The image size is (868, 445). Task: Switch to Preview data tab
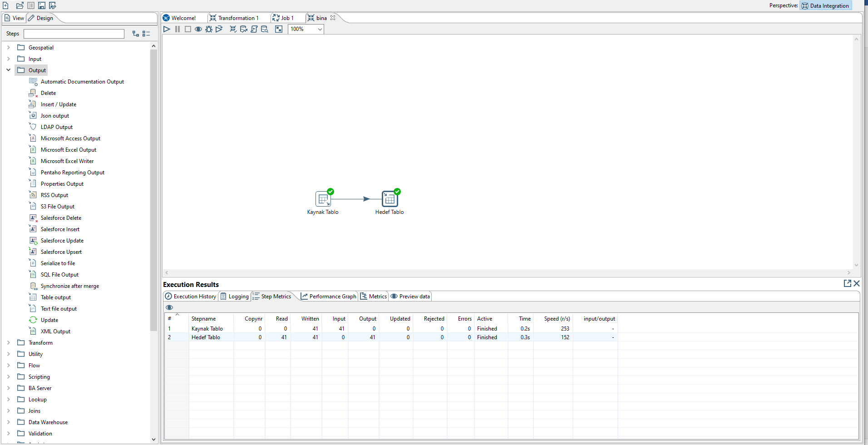[410, 297]
